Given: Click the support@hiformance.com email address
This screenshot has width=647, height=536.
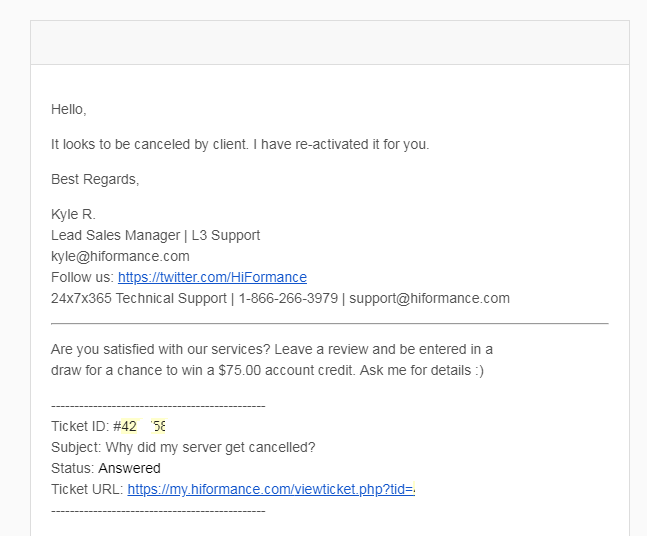Looking at the screenshot, I should tap(430, 298).
